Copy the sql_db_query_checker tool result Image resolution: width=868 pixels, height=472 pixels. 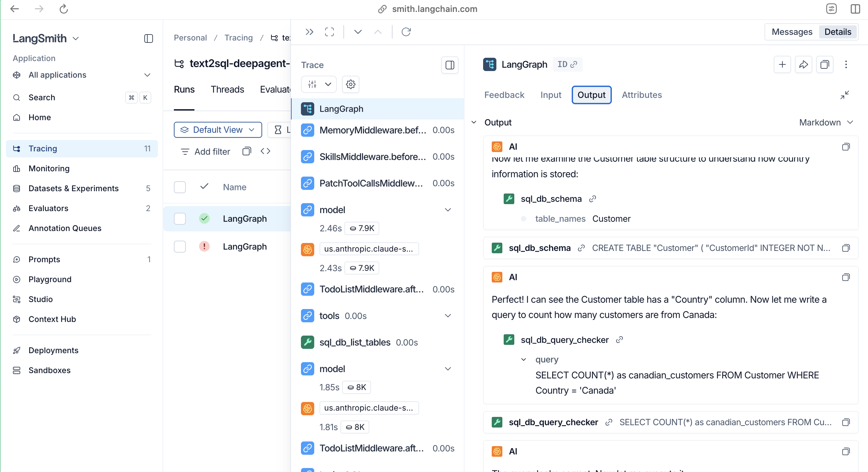(x=846, y=423)
